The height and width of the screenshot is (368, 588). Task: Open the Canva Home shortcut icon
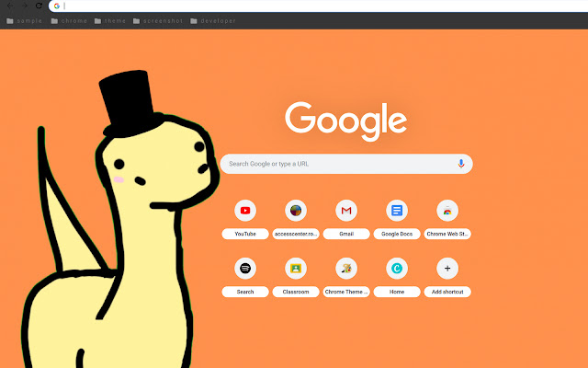397,268
